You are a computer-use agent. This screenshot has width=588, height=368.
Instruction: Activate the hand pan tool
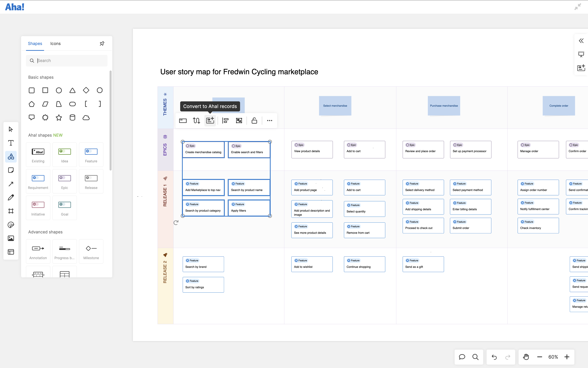tap(526, 357)
